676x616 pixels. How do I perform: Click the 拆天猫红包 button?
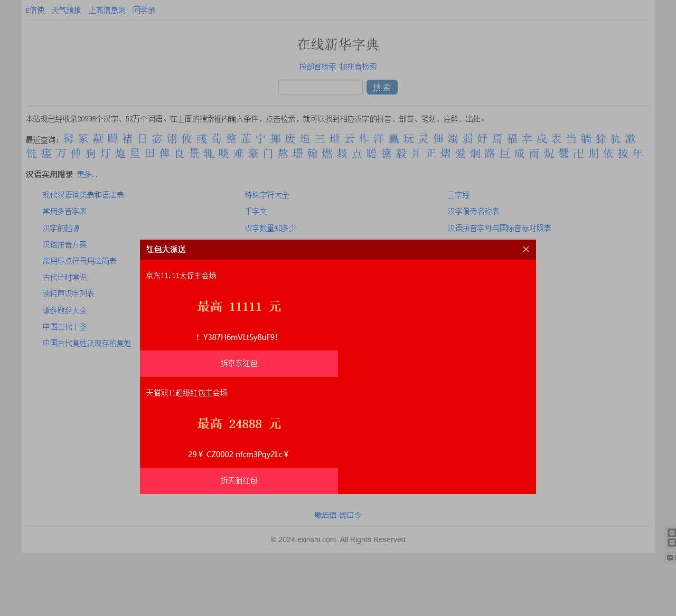(238, 480)
